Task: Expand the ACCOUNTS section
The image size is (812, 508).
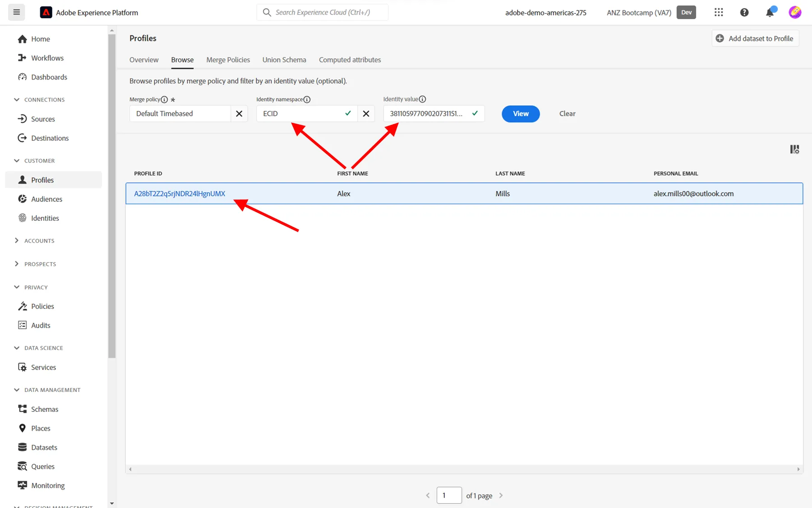Action: (x=34, y=241)
